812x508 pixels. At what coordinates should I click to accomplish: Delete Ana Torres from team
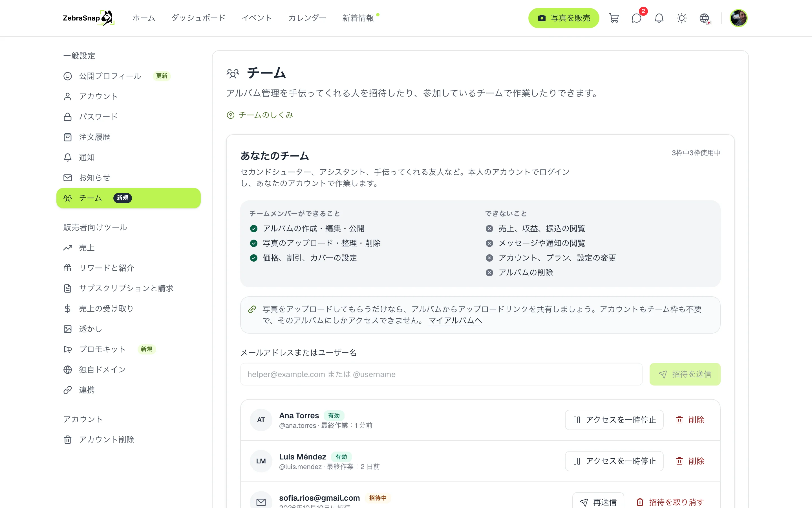click(690, 420)
